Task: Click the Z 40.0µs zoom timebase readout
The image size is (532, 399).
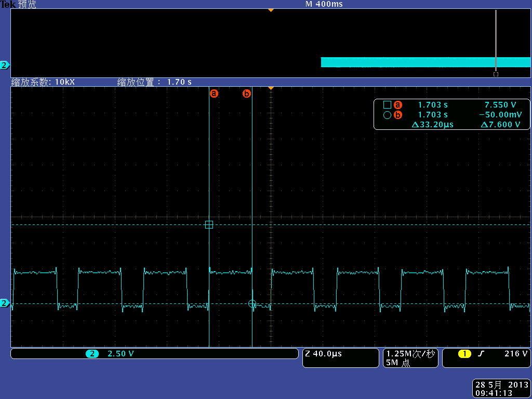Action: point(323,354)
